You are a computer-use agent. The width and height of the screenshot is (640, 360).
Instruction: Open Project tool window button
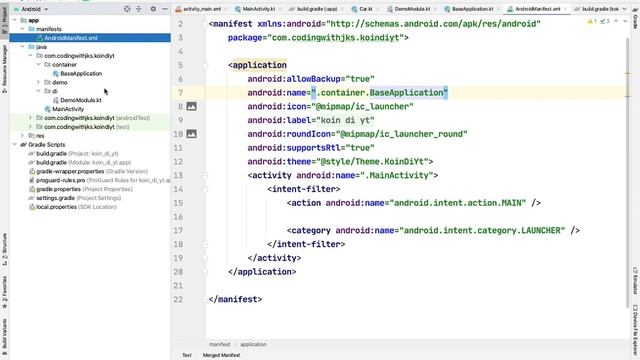pyautogui.click(x=4, y=22)
